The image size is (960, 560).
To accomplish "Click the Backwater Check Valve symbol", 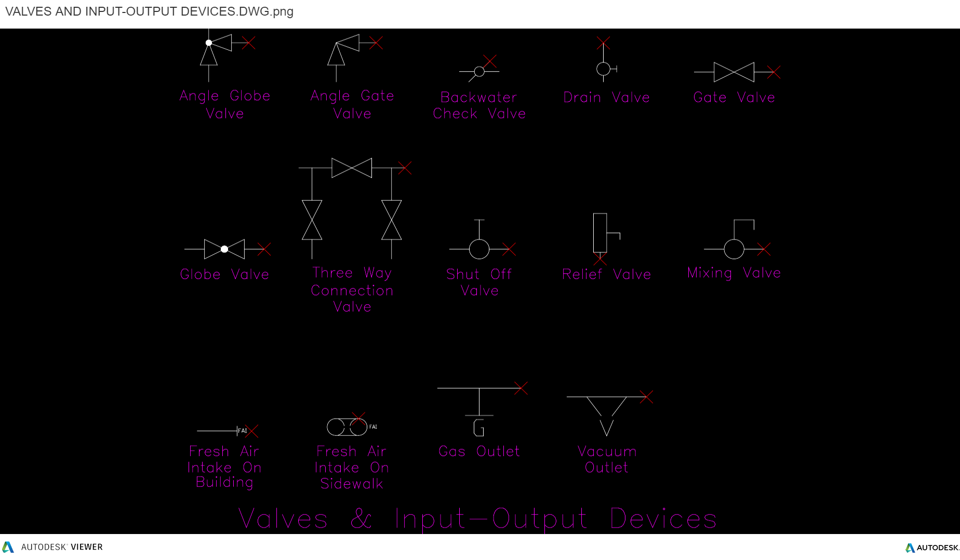I will 479,70.
